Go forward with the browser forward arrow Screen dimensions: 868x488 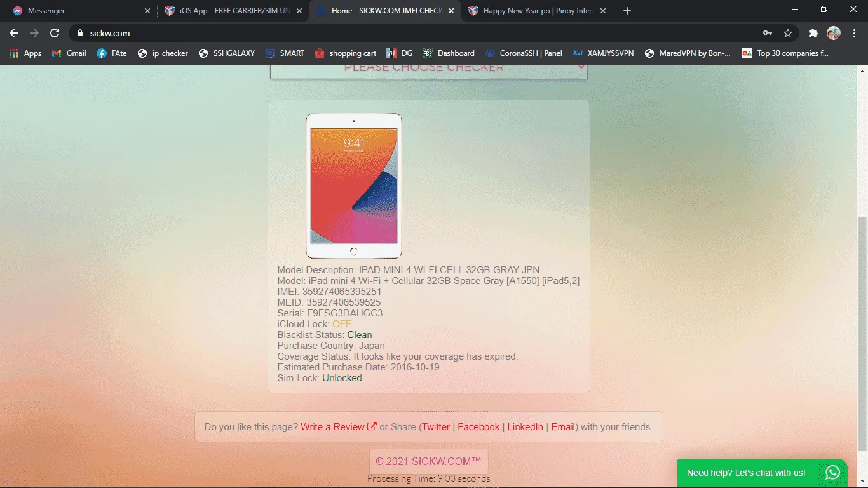34,33
